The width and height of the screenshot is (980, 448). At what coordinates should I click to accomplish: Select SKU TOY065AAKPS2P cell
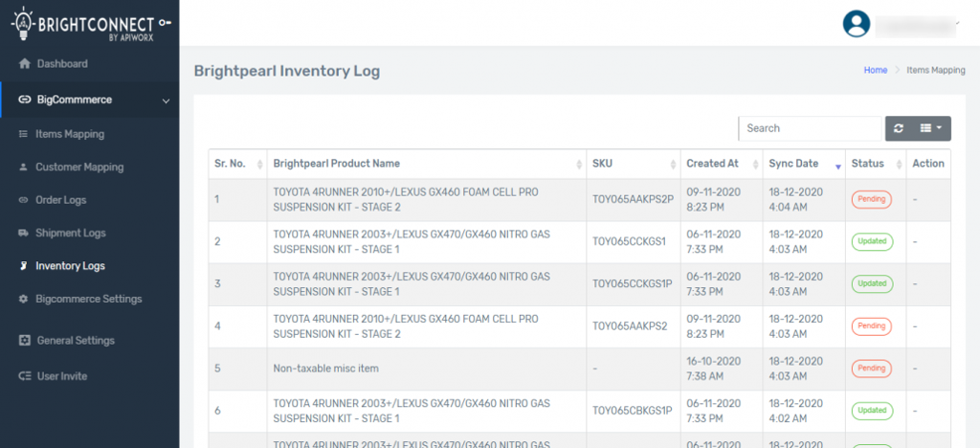pos(634,199)
